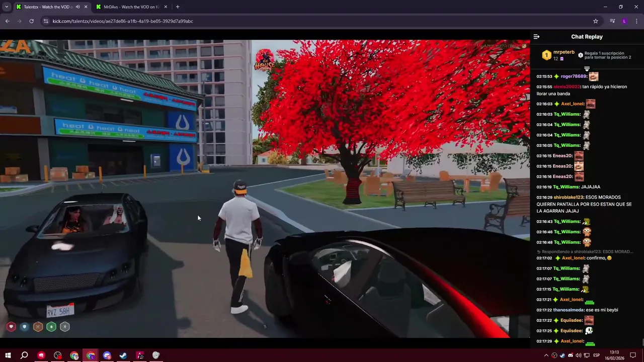Click the emote in Tq_Williams' 02:17:15 message
This screenshot has width=644, height=362.
pos(585,289)
